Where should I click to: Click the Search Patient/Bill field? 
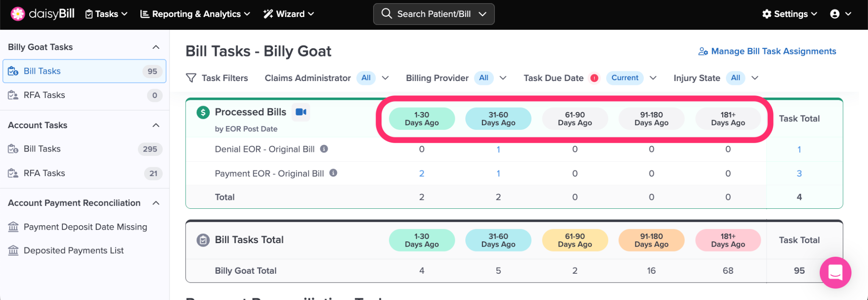point(434,14)
